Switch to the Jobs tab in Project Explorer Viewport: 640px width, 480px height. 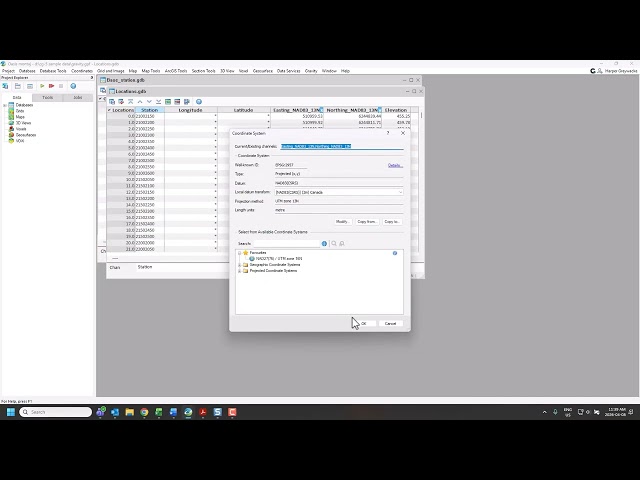(78, 98)
